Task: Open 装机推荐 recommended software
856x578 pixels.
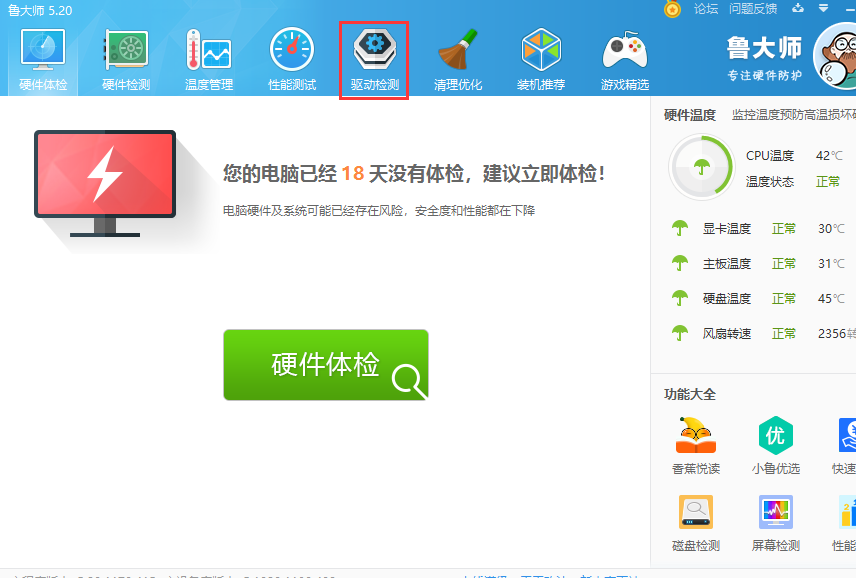Action: (541, 59)
